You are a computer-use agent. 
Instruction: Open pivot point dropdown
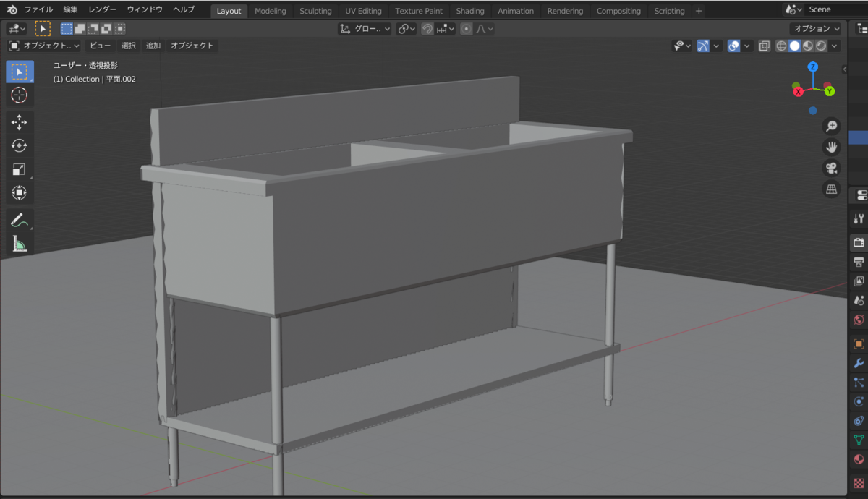coord(407,29)
